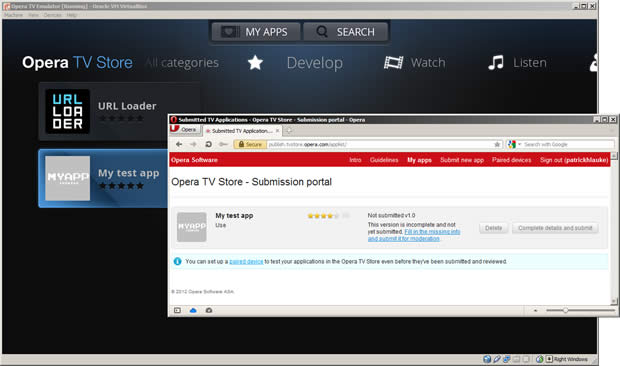Open MY APPS in the TV Store
This screenshot has height=366, width=620.
click(256, 32)
